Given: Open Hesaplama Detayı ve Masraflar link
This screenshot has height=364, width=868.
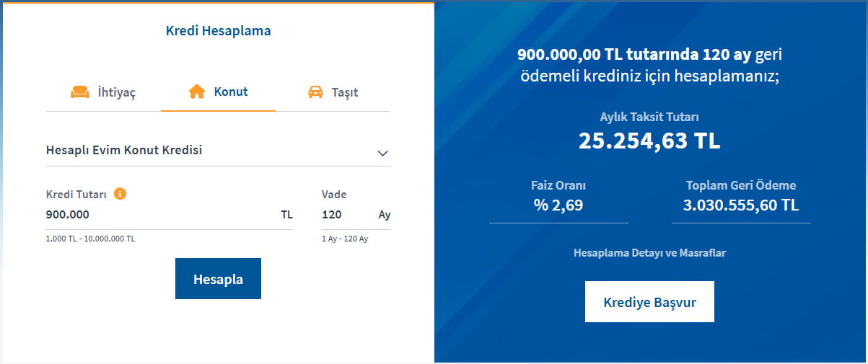Looking at the screenshot, I should (649, 253).
